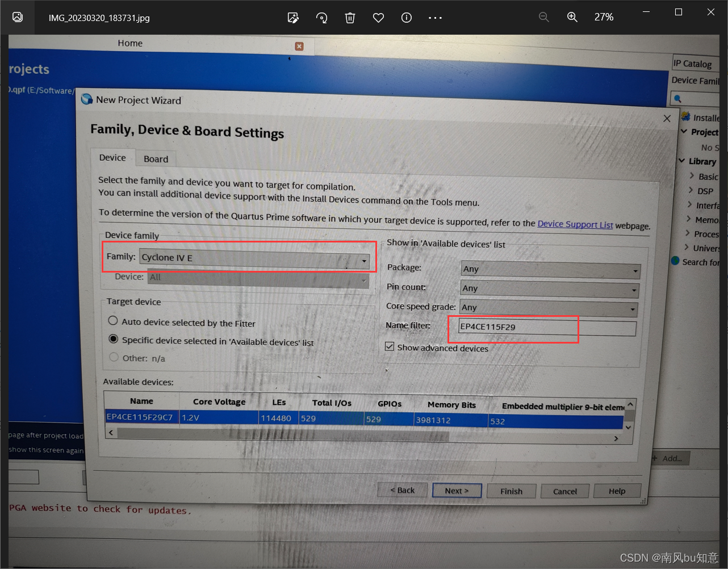Click the Name column header
Screen dimensions: 728x569
click(x=141, y=401)
